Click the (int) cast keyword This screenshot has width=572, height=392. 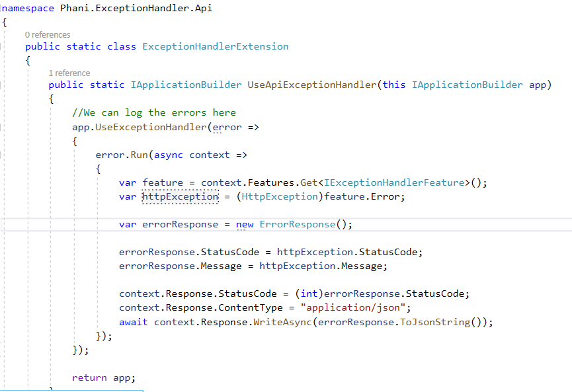[x=308, y=294]
